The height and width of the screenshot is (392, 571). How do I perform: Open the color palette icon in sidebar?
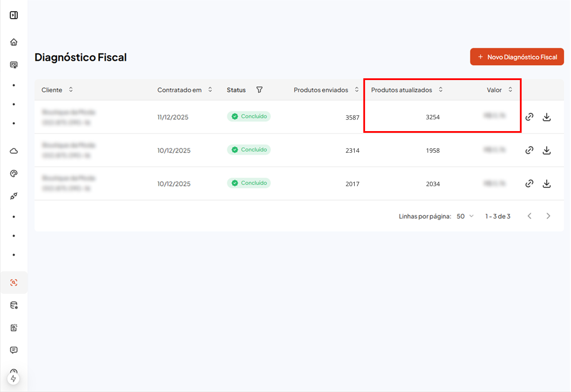coord(14,174)
